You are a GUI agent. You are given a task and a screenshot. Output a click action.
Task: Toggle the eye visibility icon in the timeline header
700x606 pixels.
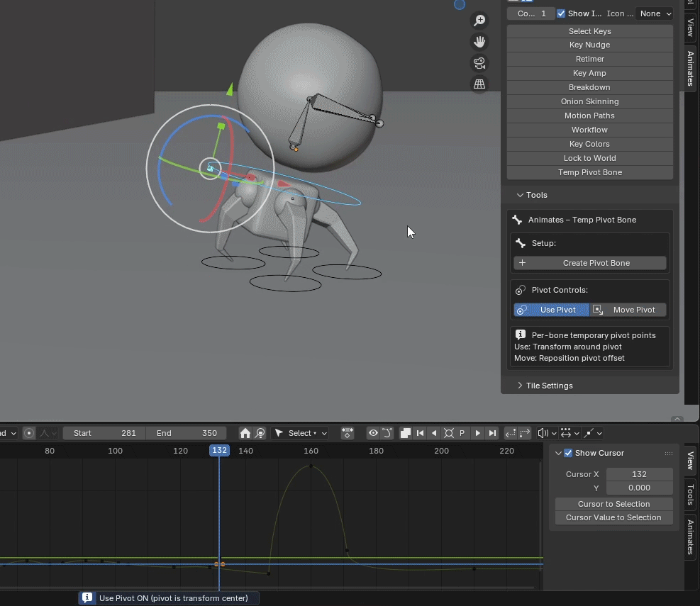tap(373, 433)
